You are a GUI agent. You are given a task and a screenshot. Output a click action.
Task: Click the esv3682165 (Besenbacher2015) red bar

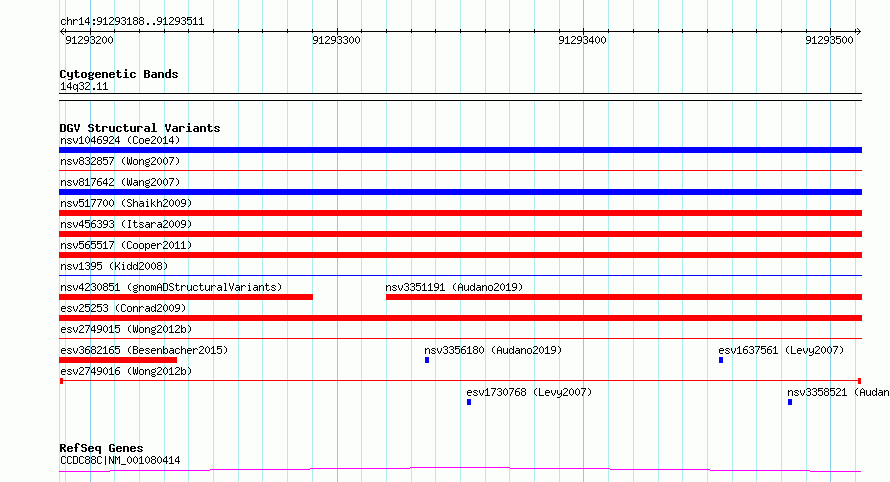coord(118,360)
